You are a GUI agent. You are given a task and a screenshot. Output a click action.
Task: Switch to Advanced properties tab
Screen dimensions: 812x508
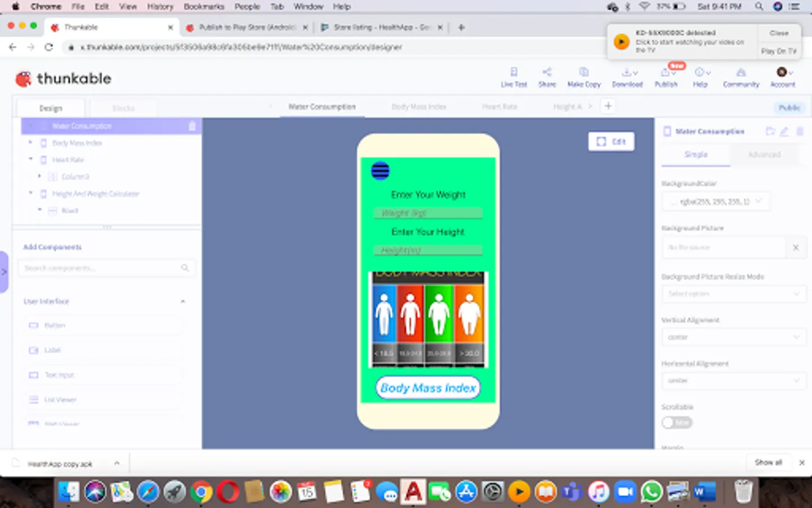(x=765, y=155)
